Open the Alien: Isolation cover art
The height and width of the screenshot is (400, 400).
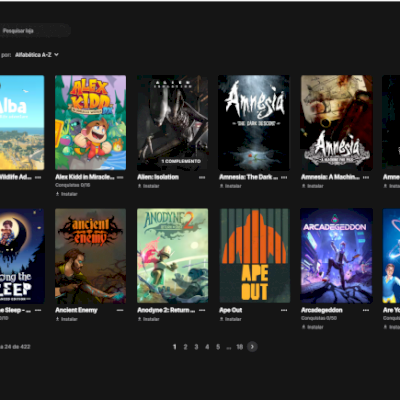(x=173, y=123)
